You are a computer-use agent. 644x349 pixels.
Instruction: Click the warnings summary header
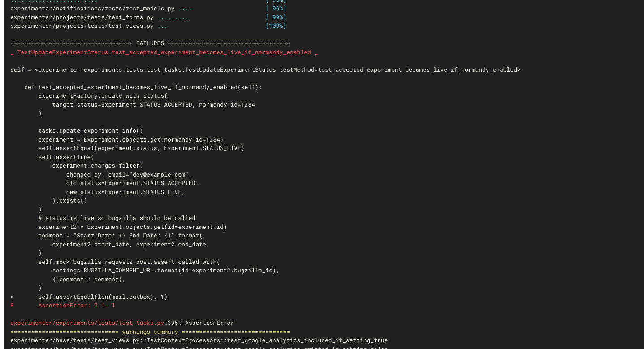point(150,332)
